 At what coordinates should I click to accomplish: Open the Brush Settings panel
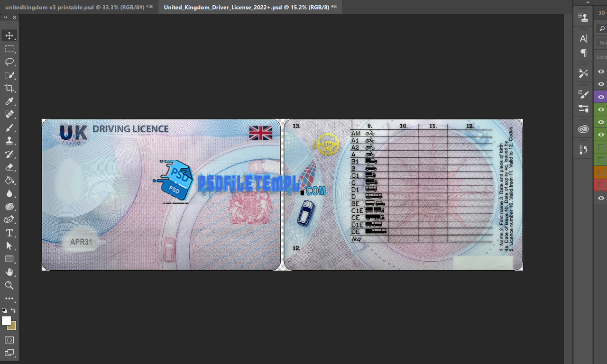tap(583, 94)
